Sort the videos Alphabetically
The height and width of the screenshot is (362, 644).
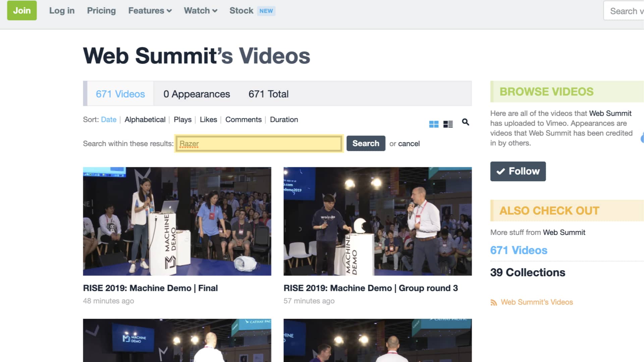(145, 120)
